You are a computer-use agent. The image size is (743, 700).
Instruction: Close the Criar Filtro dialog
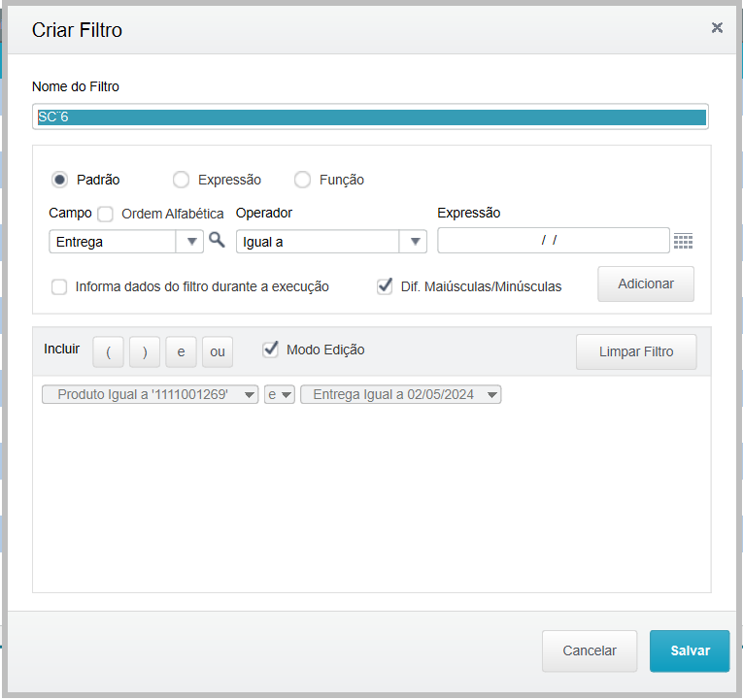(717, 27)
